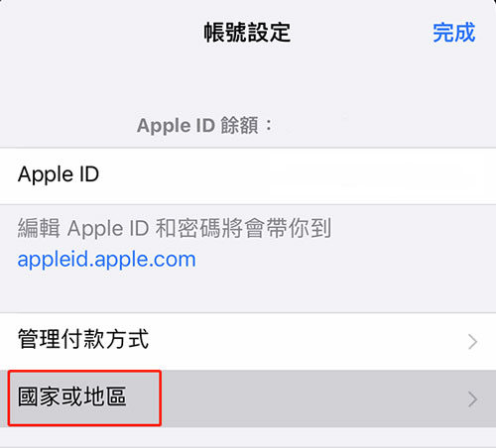Click the empty area below 國家或地區 row
The image size is (496, 448).
click(x=248, y=438)
